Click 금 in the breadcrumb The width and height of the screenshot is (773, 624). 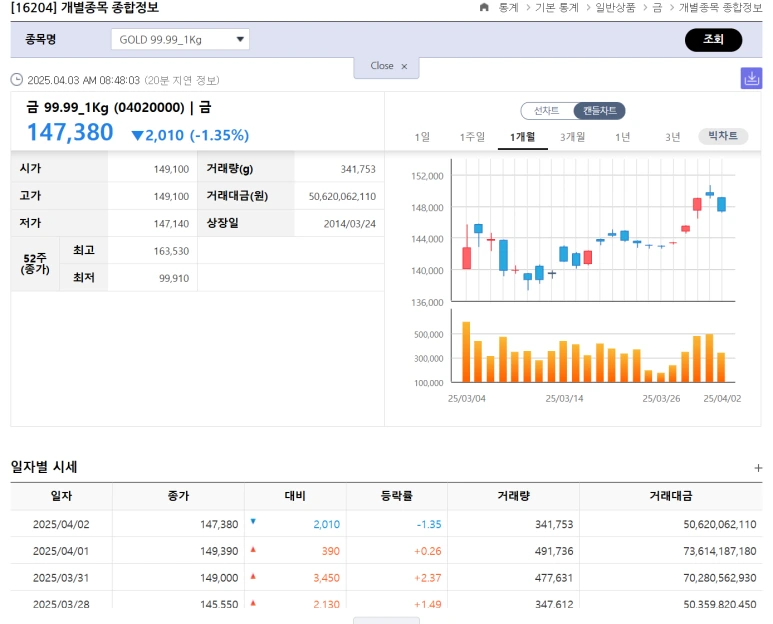click(657, 7)
